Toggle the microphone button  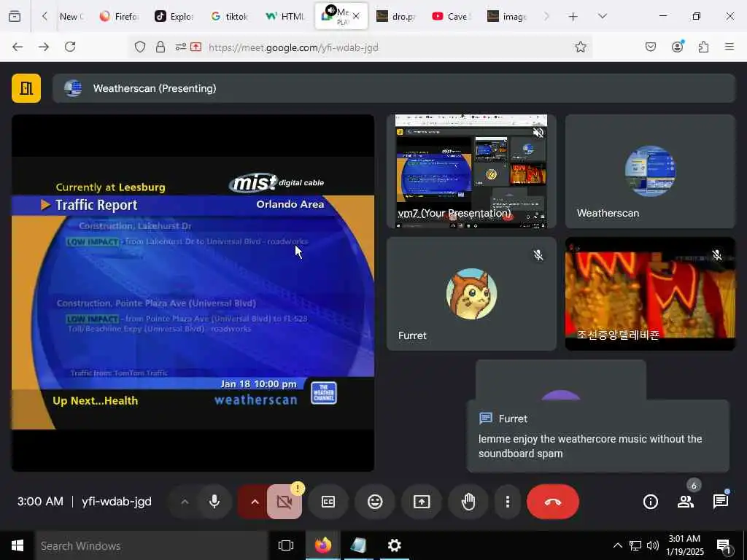point(214,502)
